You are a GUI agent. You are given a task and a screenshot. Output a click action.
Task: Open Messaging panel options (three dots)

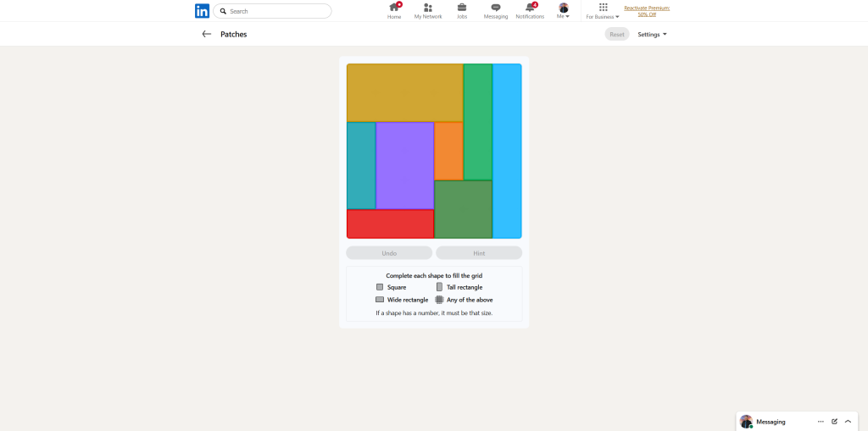click(x=821, y=422)
